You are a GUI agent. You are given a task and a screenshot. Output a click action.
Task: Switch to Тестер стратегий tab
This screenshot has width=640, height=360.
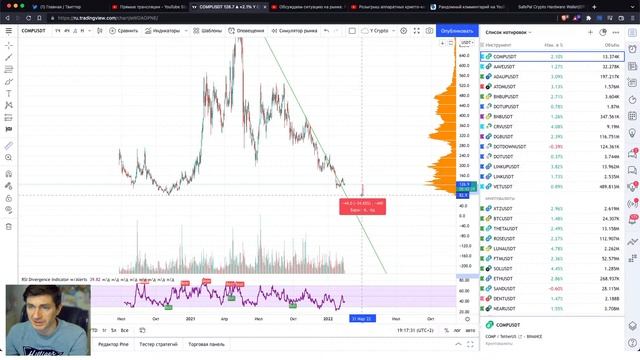[x=158, y=344]
